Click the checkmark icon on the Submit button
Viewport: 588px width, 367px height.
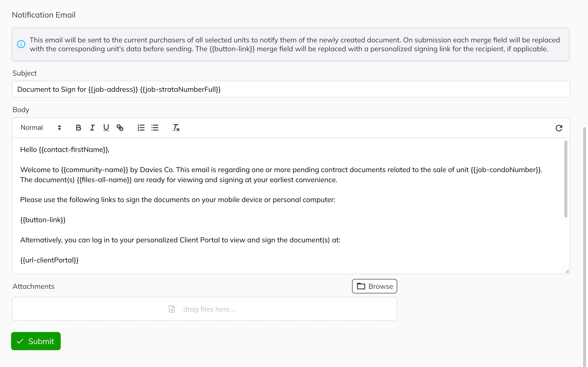pyautogui.click(x=20, y=341)
